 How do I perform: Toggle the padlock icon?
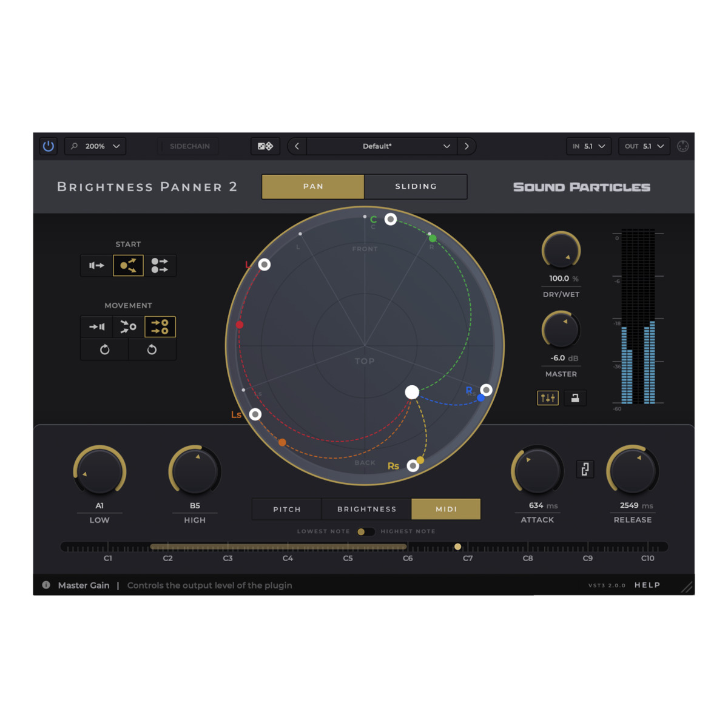click(575, 398)
